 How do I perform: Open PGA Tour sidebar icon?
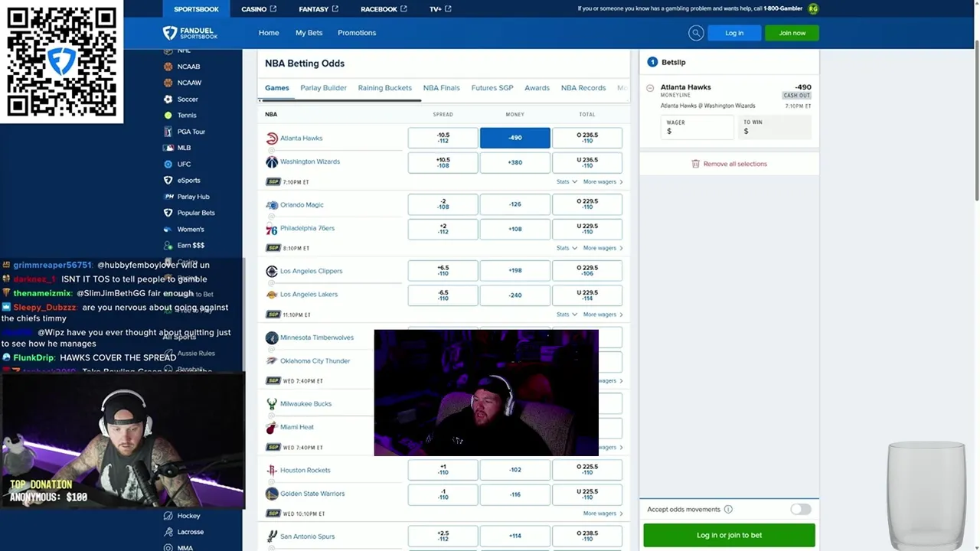[x=168, y=132]
